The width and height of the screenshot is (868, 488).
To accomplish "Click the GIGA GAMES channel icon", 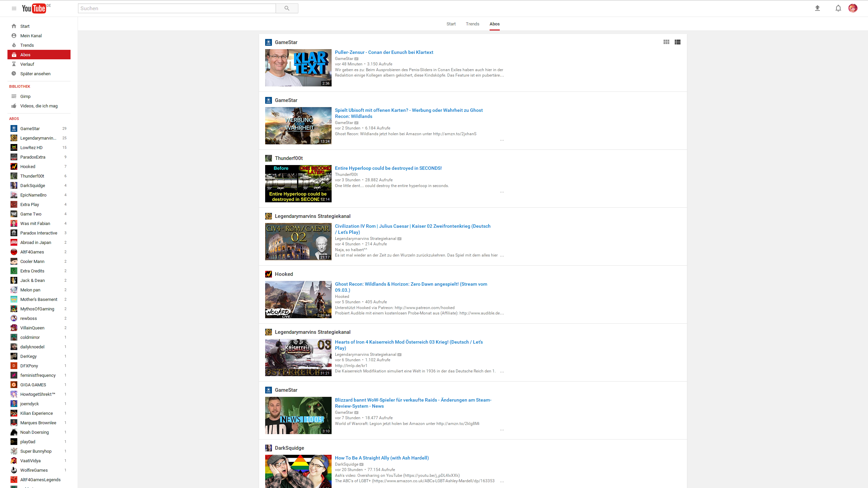I will (14, 385).
